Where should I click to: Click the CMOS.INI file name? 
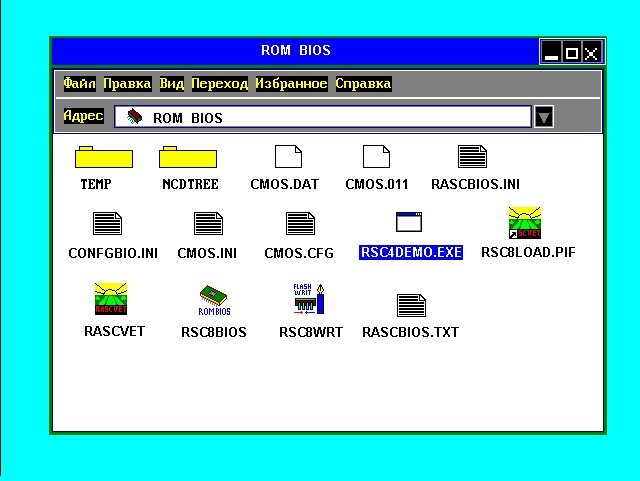tap(207, 253)
